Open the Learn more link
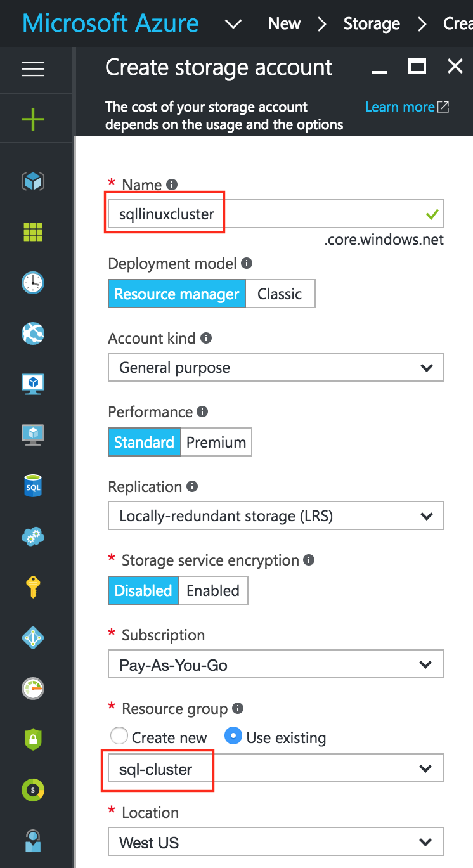473x868 pixels. coord(401,107)
